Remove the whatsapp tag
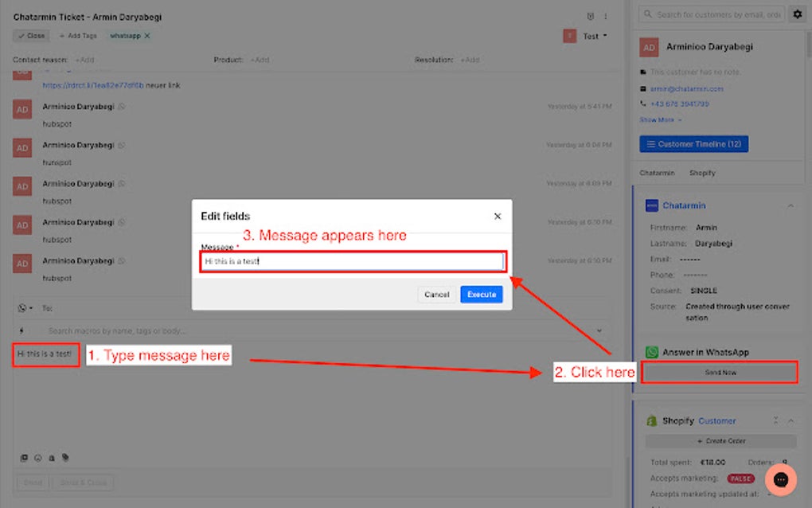The width and height of the screenshot is (812, 508). (147, 36)
